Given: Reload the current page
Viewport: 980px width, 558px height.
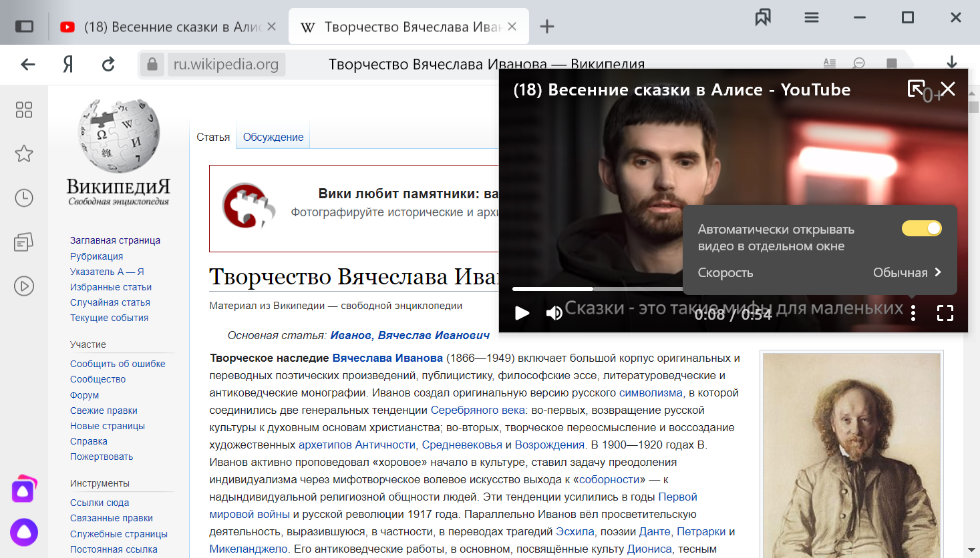Looking at the screenshot, I should [108, 64].
